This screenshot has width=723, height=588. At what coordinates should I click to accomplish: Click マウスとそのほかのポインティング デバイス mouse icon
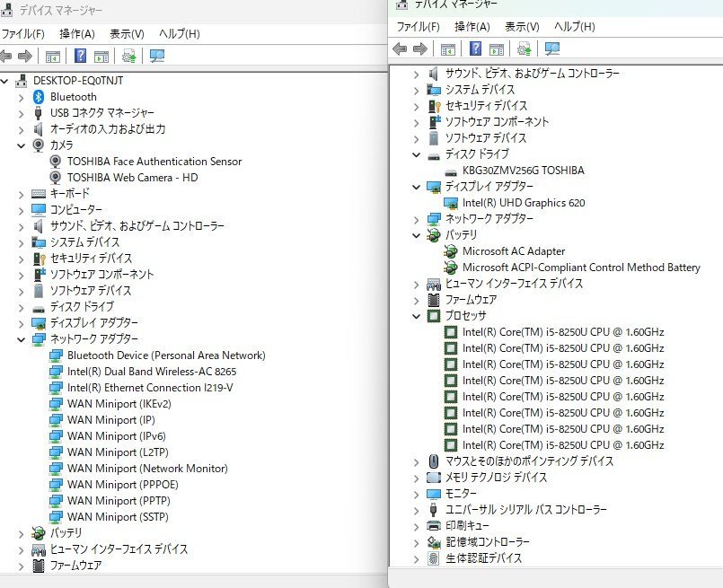coord(434,461)
